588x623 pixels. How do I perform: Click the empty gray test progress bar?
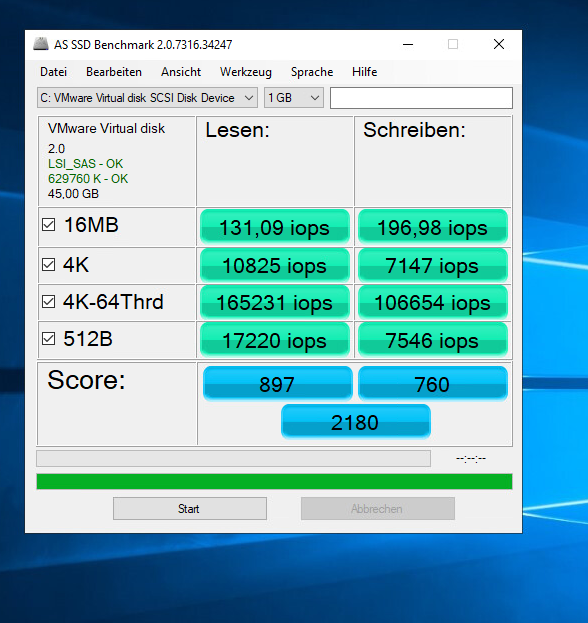coord(233,459)
